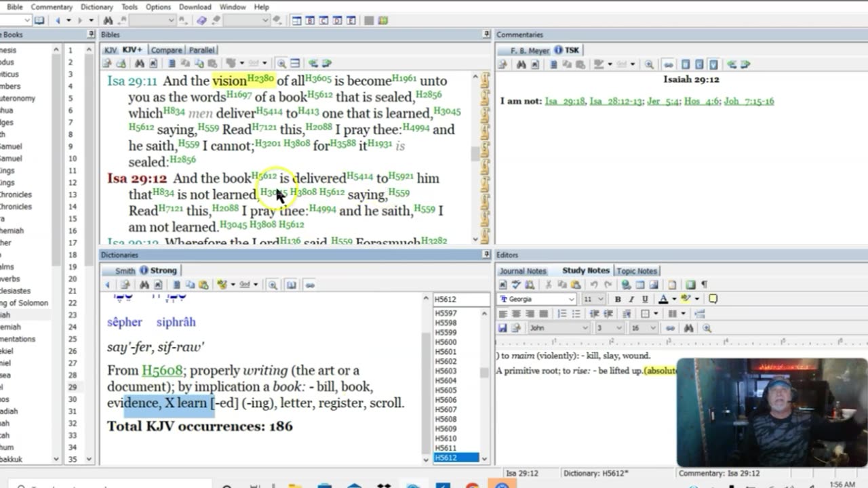868x488 pixels.
Task: Toggle underline formatting in the editor
Action: click(x=645, y=299)
